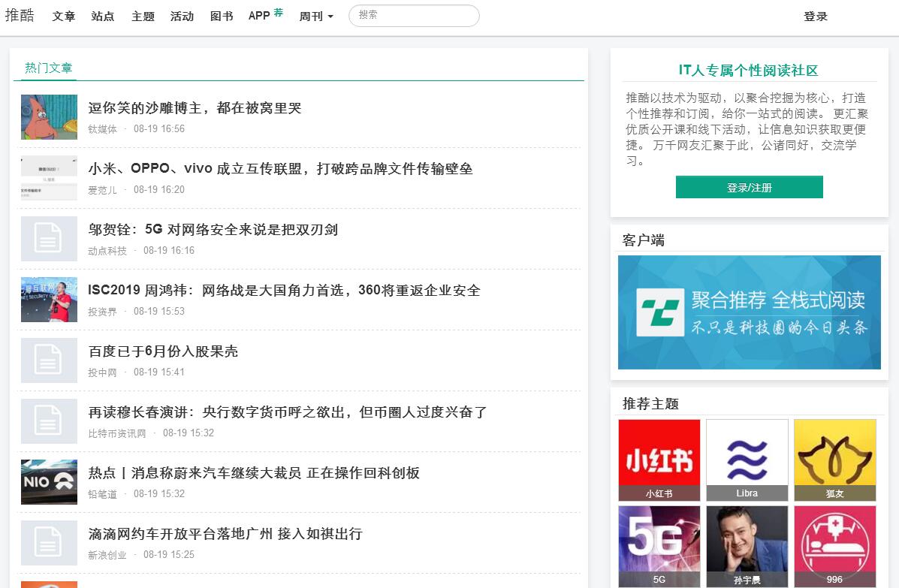Click the NIO article thumbnail
Screen dimensions: 899x588
(49, 481)
